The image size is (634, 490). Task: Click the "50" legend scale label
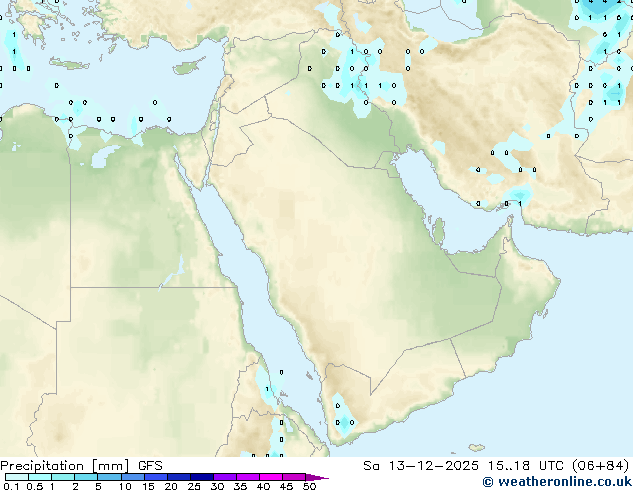pyautogui.click(x=309, y=486)
